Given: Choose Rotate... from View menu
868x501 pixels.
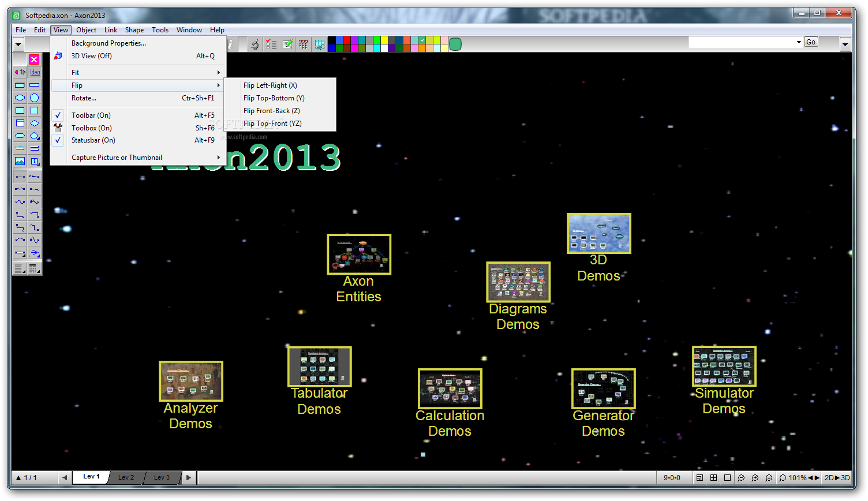Looking at the screenshot, I should tap(138, 98).
